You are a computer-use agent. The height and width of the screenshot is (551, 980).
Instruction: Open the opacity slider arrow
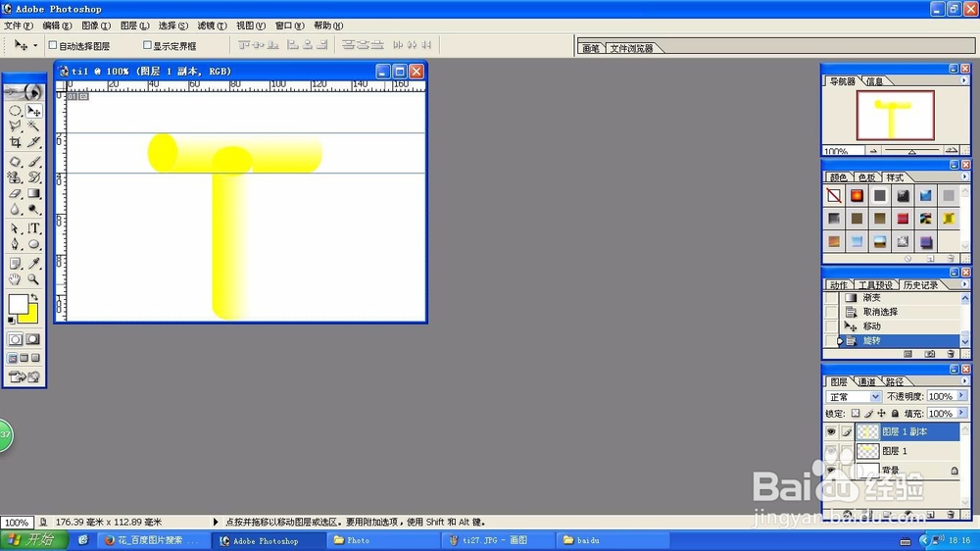tap(961, 396)
